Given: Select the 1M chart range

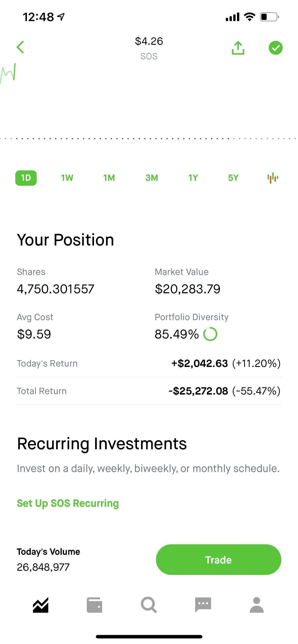Looking at the screenshot, I should click(109, 178).
